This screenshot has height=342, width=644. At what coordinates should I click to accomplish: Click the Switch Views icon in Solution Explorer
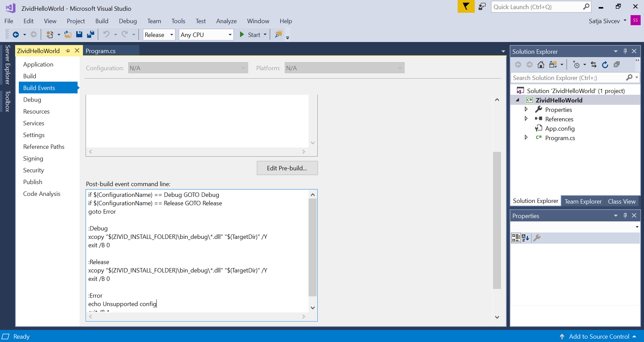point(553,65)
